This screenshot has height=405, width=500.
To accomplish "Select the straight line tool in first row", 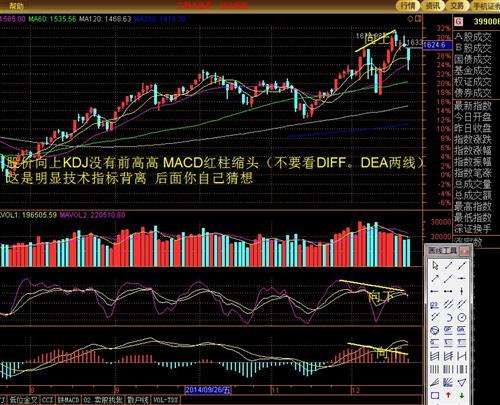I will point(462,265).
